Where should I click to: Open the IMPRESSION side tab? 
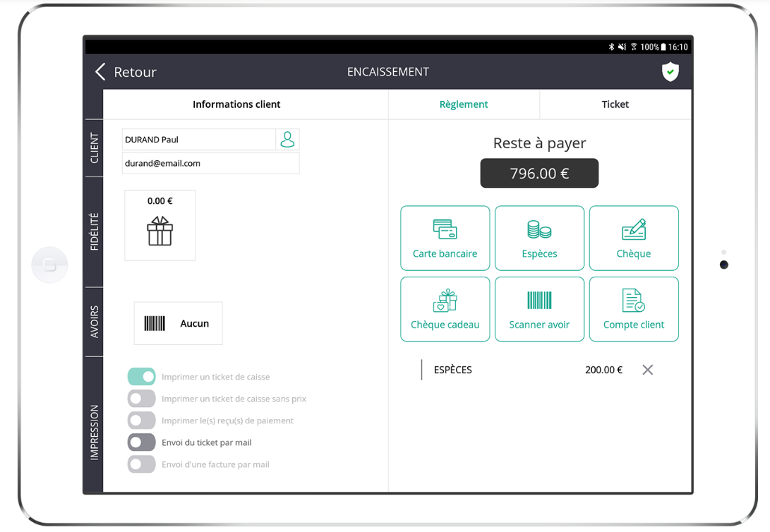point(94,432)
